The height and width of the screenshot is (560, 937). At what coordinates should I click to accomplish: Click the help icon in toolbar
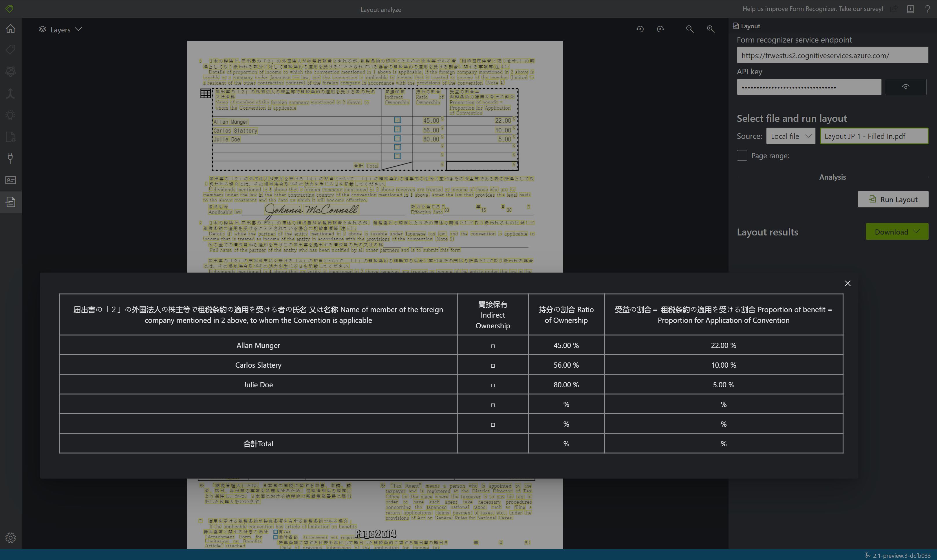928,9
